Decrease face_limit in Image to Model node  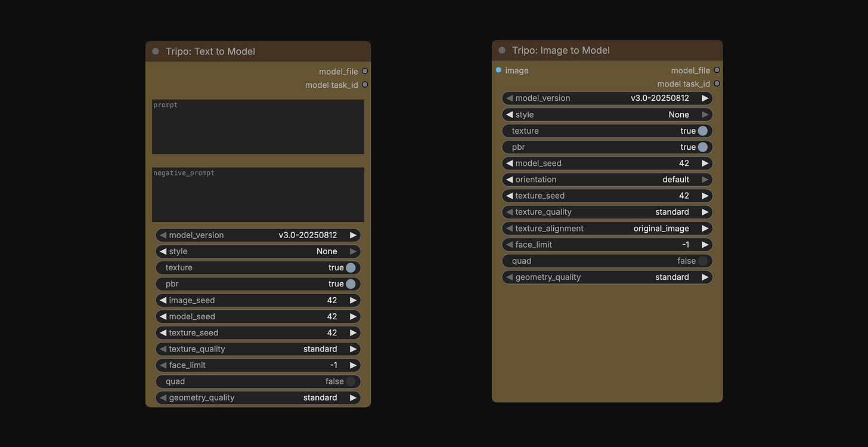(509, 245)
